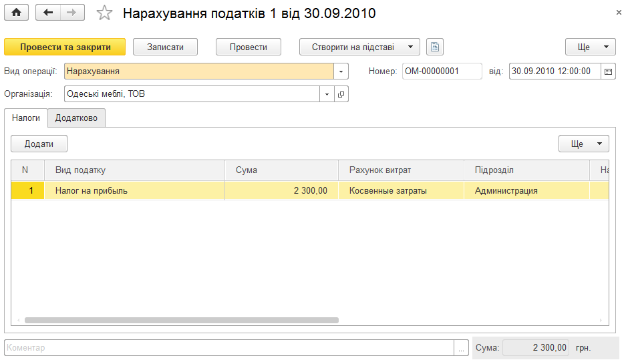Sort by Рахунок витрат column header
626x364 pixels.
point(402,170)
